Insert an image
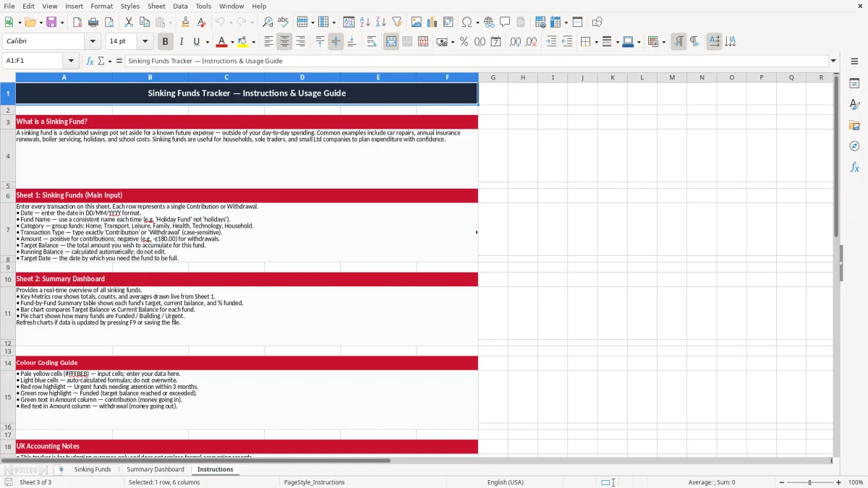 [417, 22]
